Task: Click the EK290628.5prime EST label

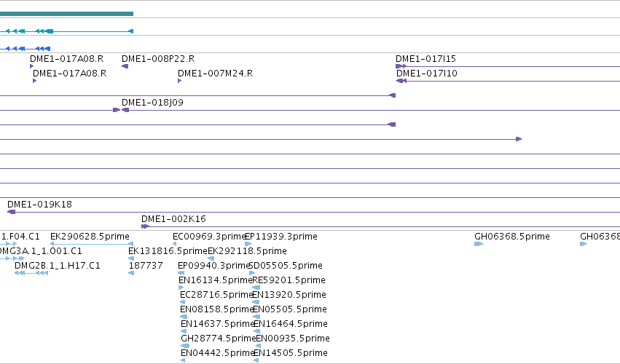Action: coord(90,237)
